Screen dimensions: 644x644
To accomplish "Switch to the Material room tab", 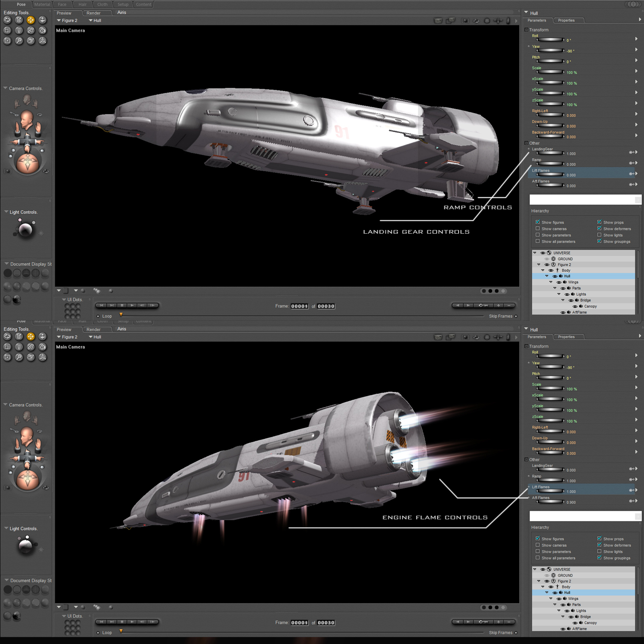I will click(42, 5).
